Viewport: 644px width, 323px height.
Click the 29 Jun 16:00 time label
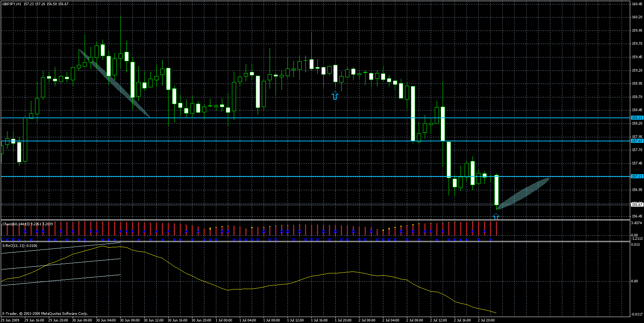point(34,320)
